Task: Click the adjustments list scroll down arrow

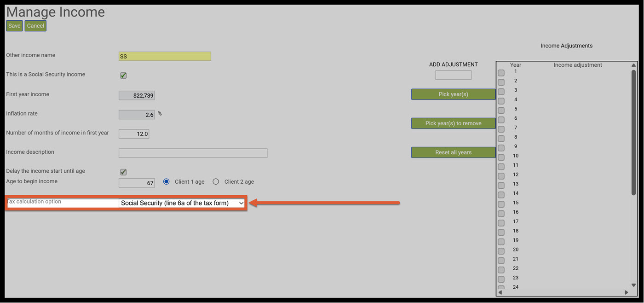Action: pyautogui.click(x=633, y=285)
